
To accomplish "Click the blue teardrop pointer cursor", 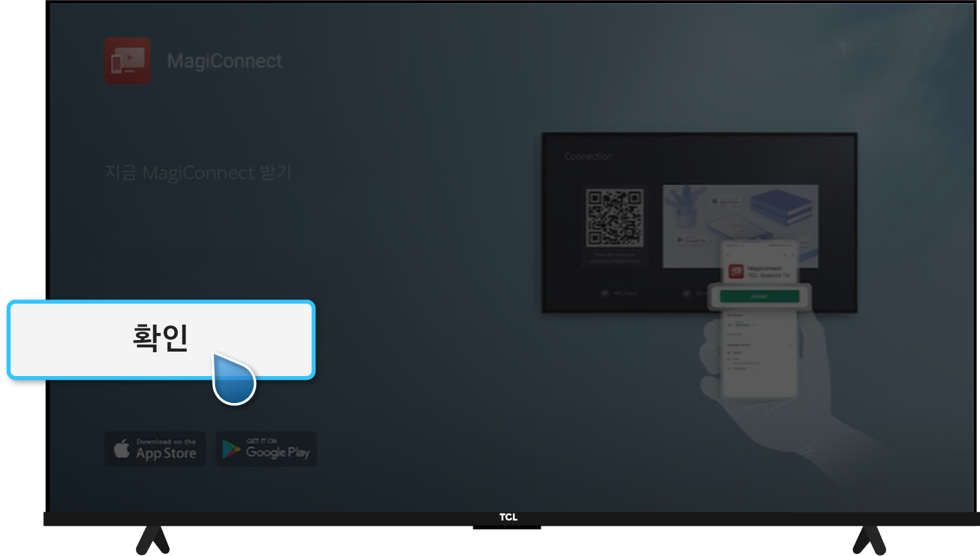I will tap(234, 381).
